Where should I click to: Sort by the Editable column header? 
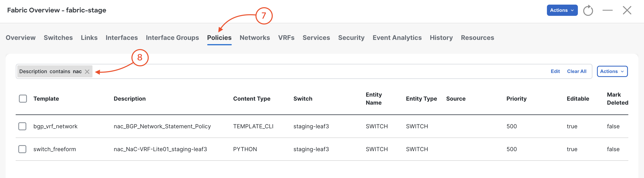[578, 99]
